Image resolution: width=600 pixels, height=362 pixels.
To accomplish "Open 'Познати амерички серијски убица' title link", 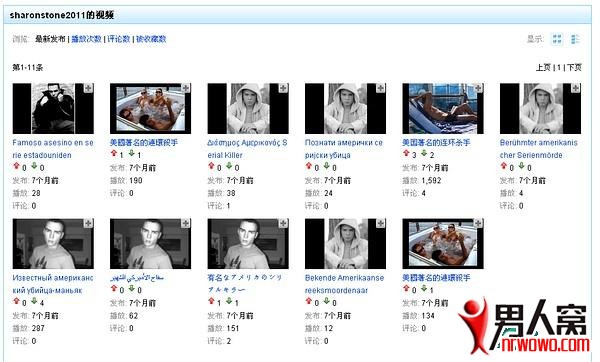I will (344, 149).
